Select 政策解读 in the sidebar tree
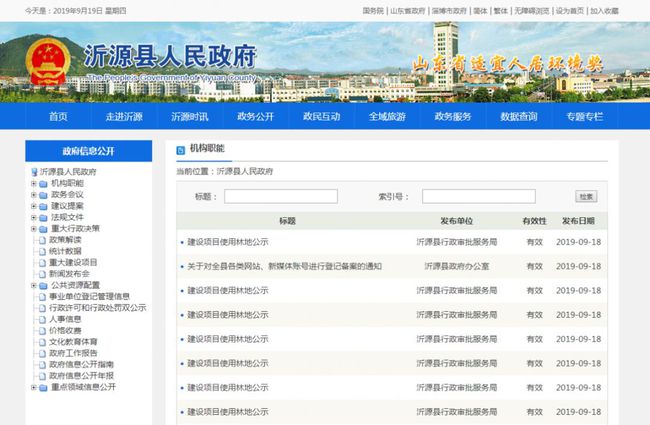The width and height of the screenshot is (650, 425). pyautogui.click(x=65, y=240)
